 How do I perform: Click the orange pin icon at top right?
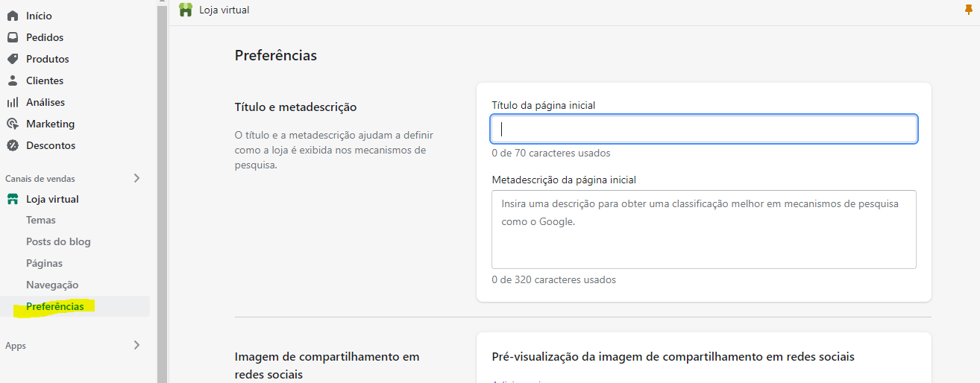[x=969, y=10]
